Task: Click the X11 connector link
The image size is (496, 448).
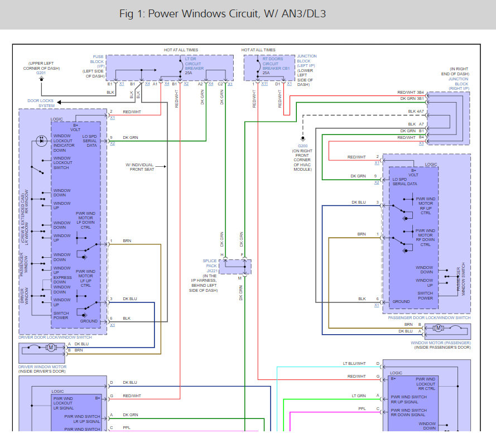Action: coord(264,84)
